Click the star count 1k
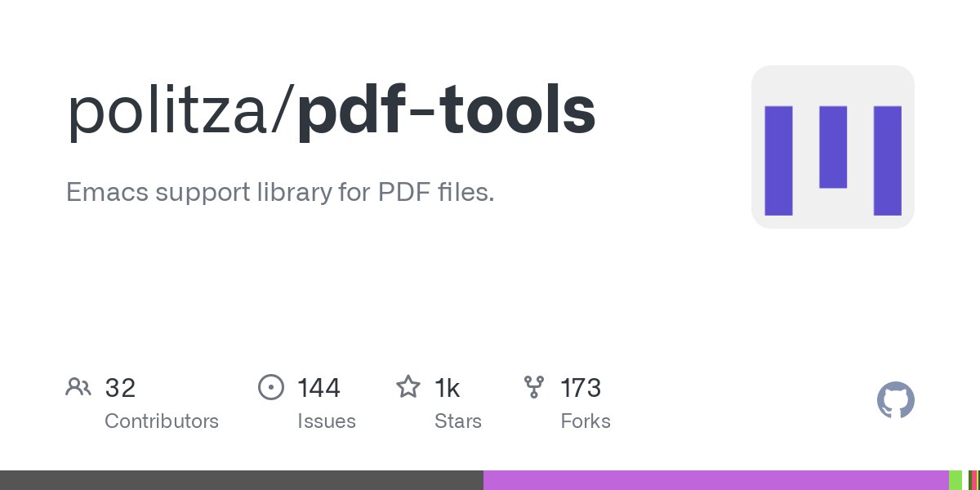This screenshot has height=490, width=980. (448, 388)
